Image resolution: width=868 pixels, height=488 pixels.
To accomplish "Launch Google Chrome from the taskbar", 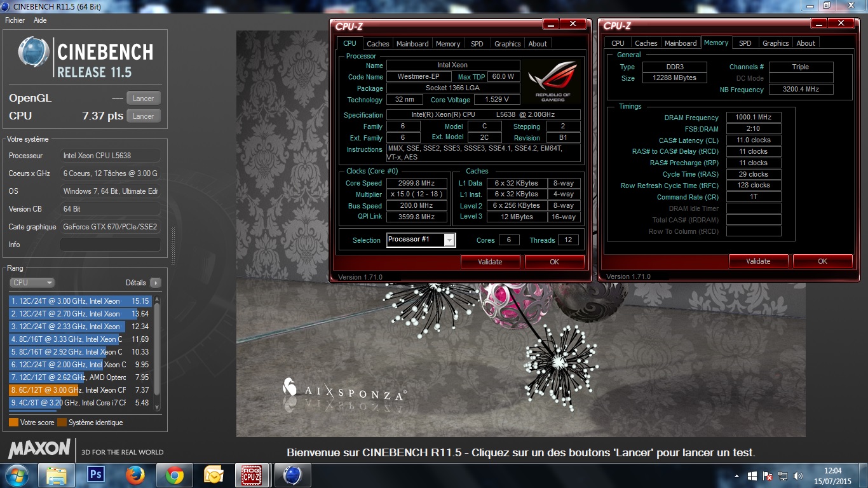I will 175,475.
